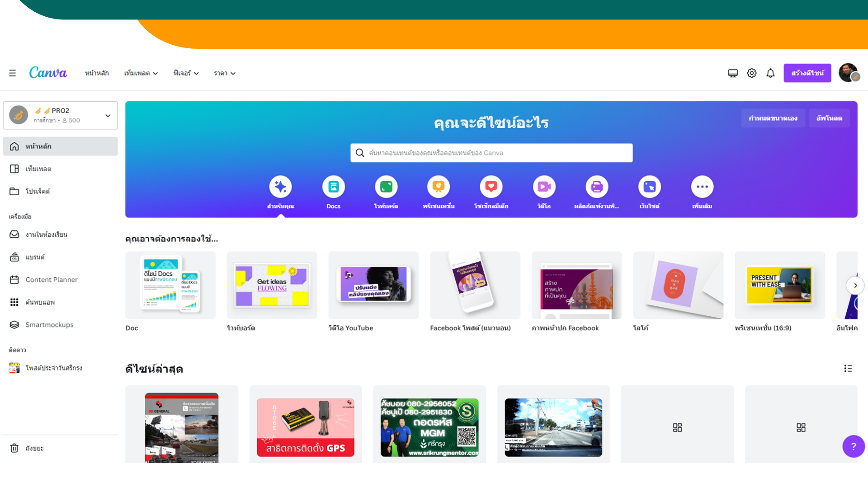
Task: Click the Video (วิดีโอ) category icon
Action: coord(544,187)
